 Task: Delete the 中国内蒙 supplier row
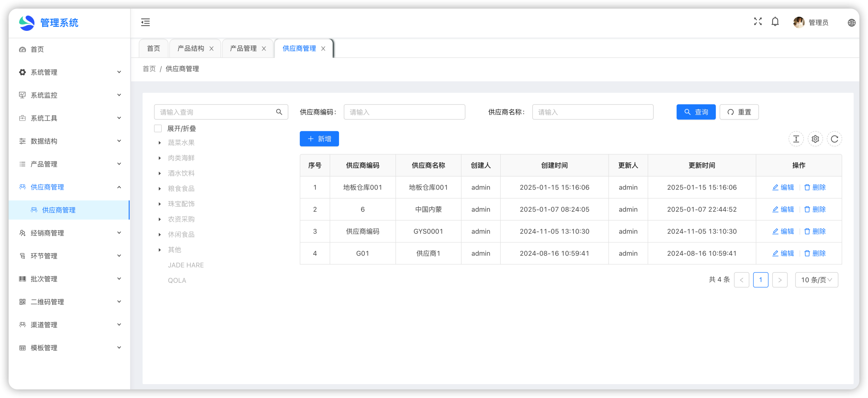(x=815, y=210)
